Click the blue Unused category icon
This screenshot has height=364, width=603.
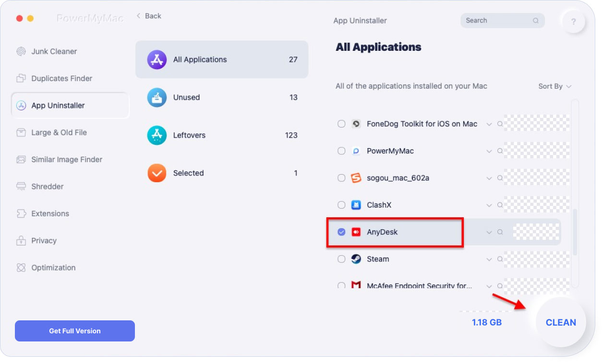pyautogui.click(x=157, y=97)
